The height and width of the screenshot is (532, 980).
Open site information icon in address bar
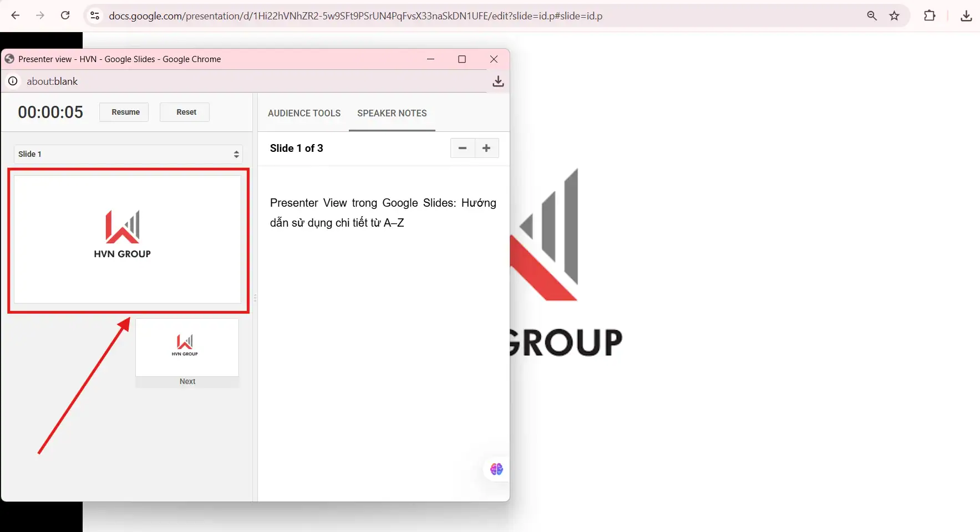(95, 16)
